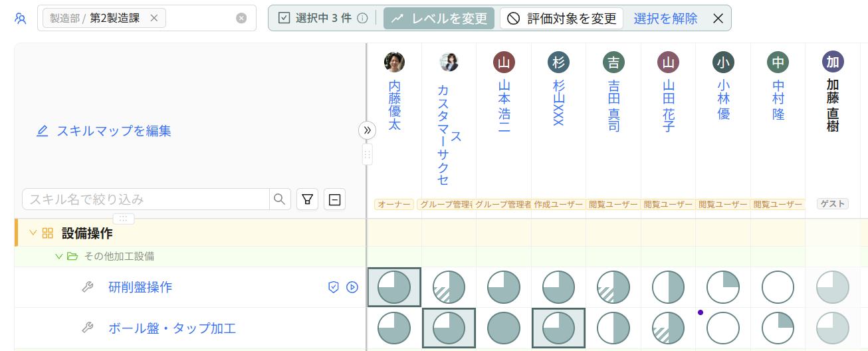868x351 pixels.
Task: Open the 山本浩二 name link
Action: (504, 107)
